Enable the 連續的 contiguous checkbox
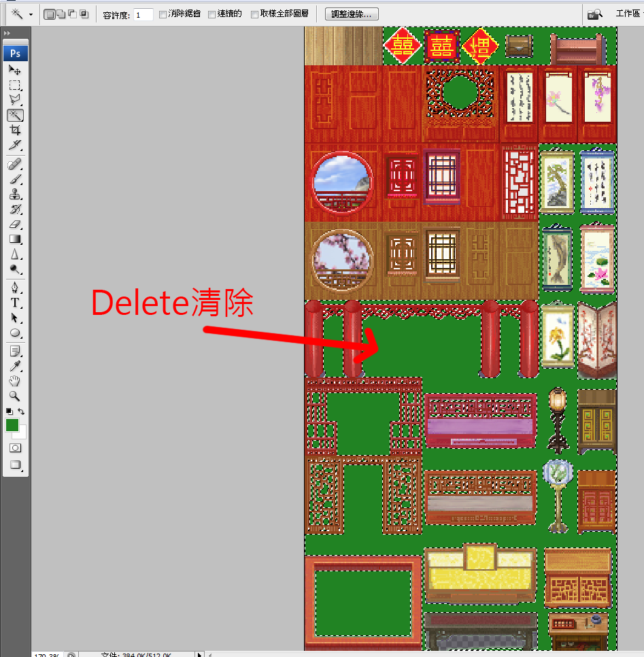 click(212, 15)
